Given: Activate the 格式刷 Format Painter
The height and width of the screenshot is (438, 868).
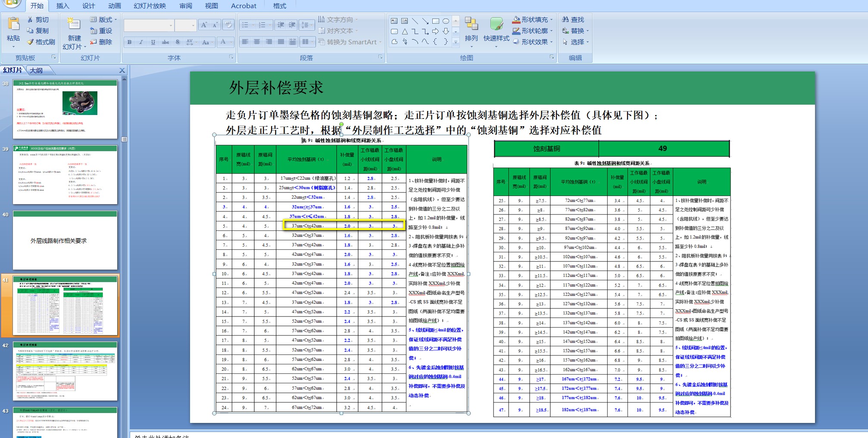Looking at the screenshot, I should click(x=41, y=42).
